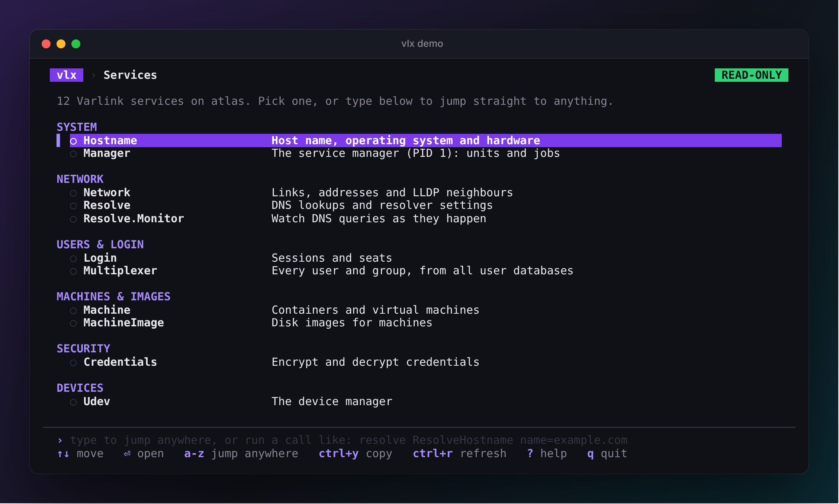Image resolution: width=839 pixels, height=504 pixels.
Task: Click the SECURITY section heading
Action: click(83, 349)
